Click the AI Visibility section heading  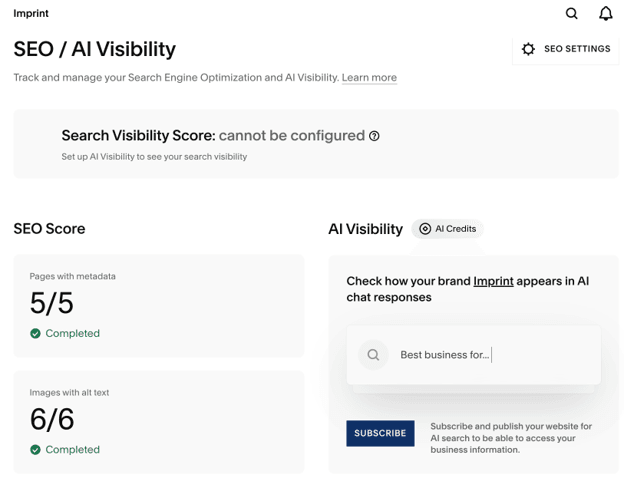pyautogui.click(x=365, y=229)
